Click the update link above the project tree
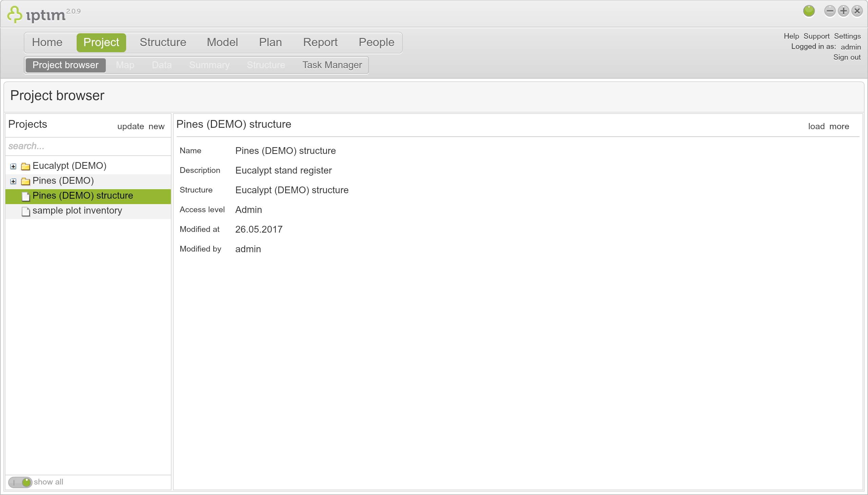Image resolution: width=868 pixels, height=495 pixels. 131,126
